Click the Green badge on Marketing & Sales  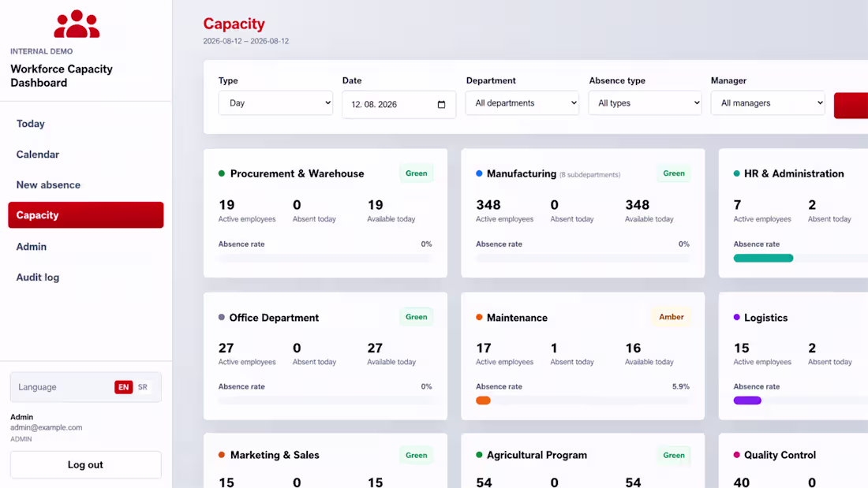[417, 456]
